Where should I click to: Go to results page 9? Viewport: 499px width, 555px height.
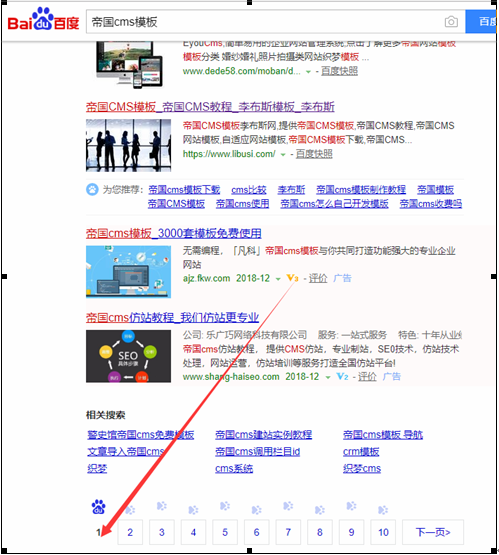pyautogui.click(x=351, y=532)
